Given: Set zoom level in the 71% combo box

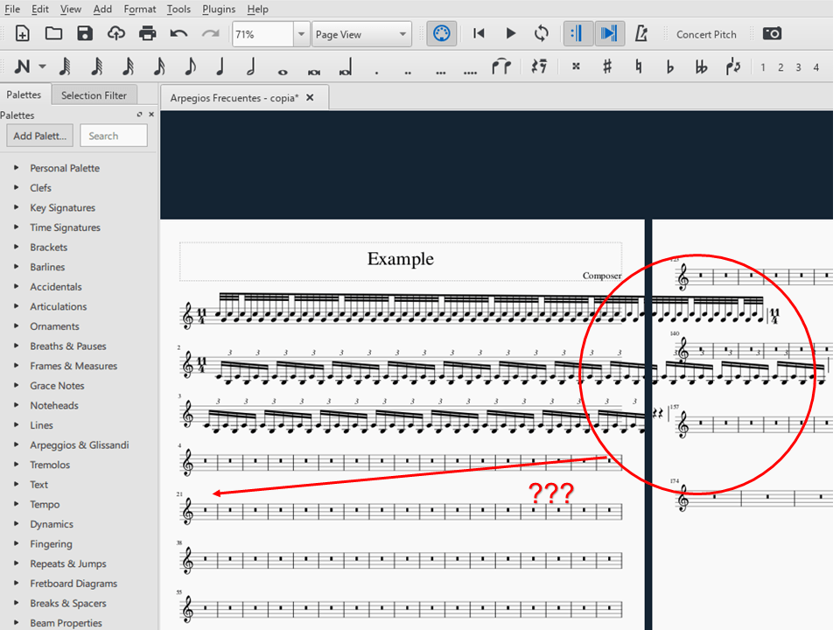Looking at the screenshot, I should (262, 33).
